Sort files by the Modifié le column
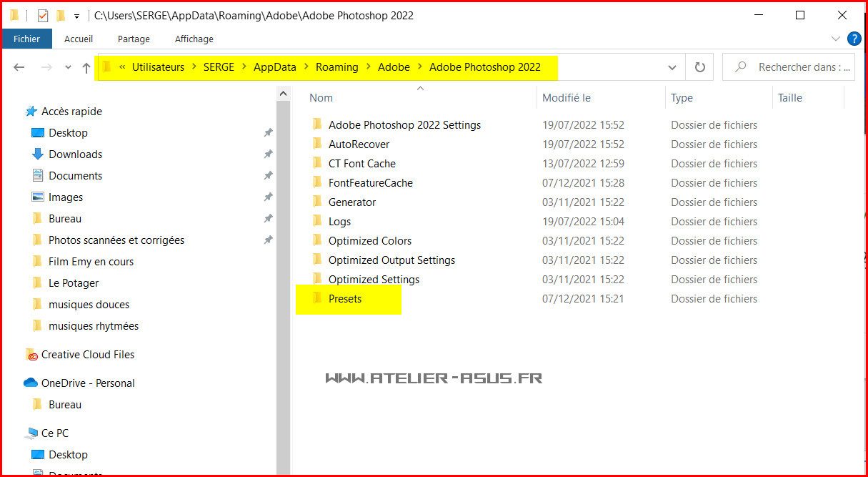 tap(566, 98)
